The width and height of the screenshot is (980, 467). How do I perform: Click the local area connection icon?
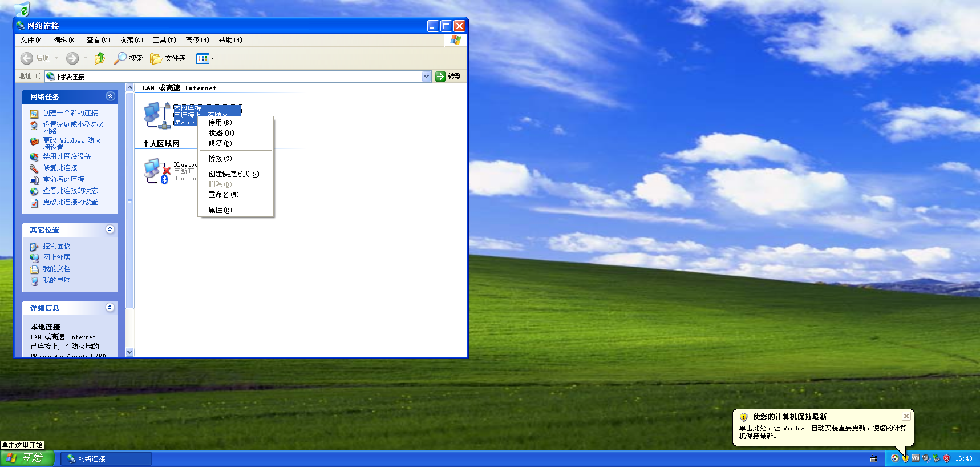pyautogui.click(x=157, y=115)
